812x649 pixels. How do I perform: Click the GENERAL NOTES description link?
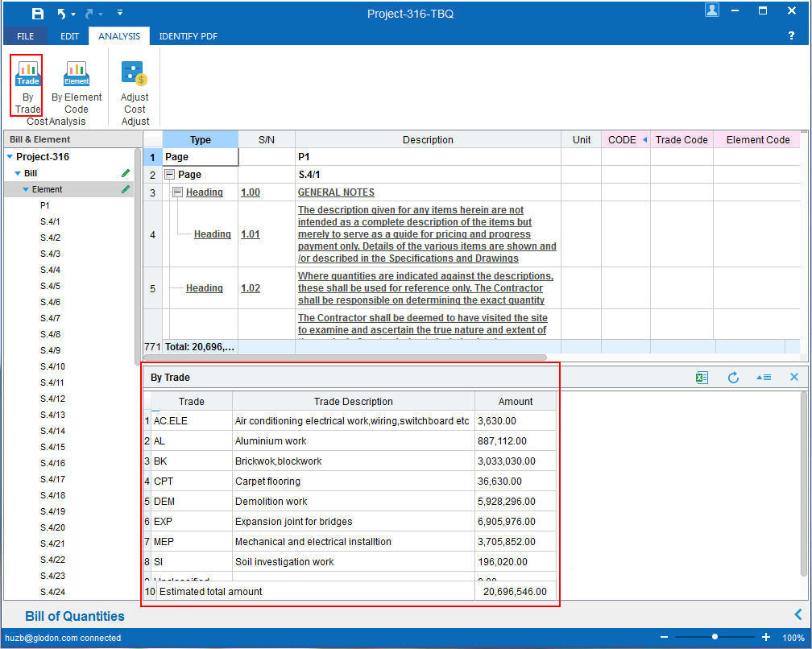tap(336, 193)
